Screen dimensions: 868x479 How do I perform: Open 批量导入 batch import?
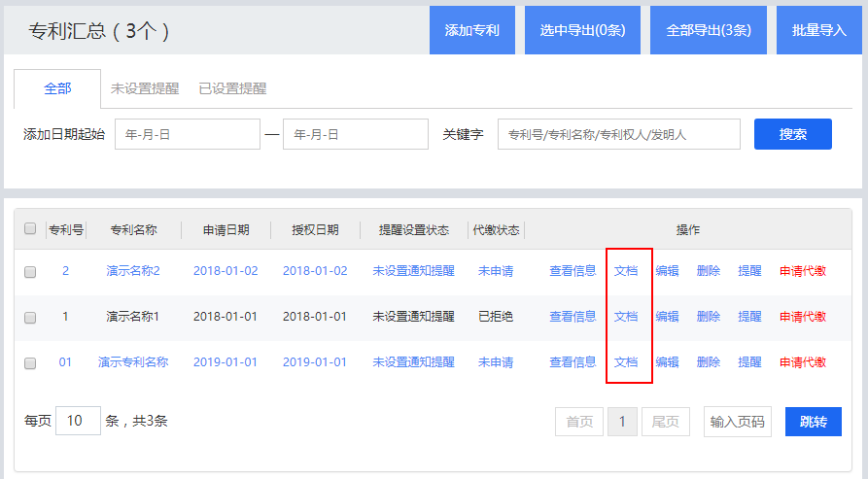click(x=818, y=30)
